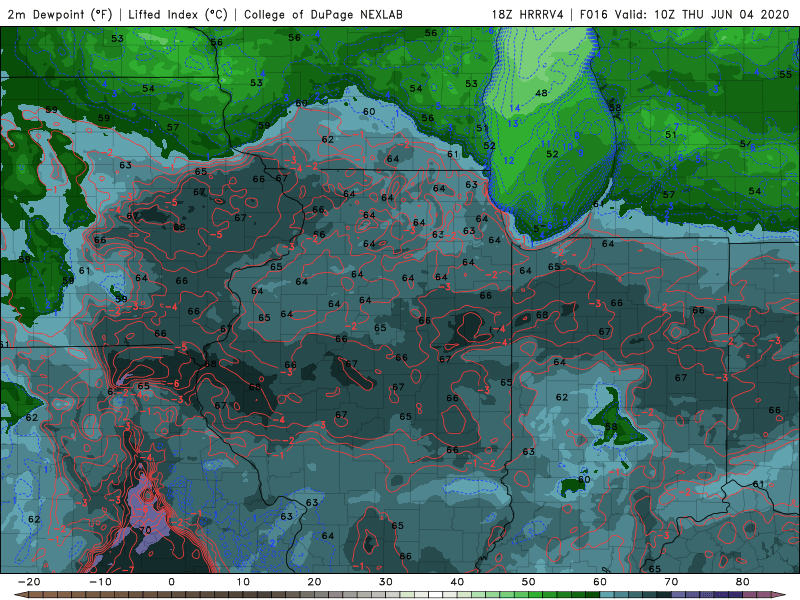Click the teal color bar segment under 60

607,595
